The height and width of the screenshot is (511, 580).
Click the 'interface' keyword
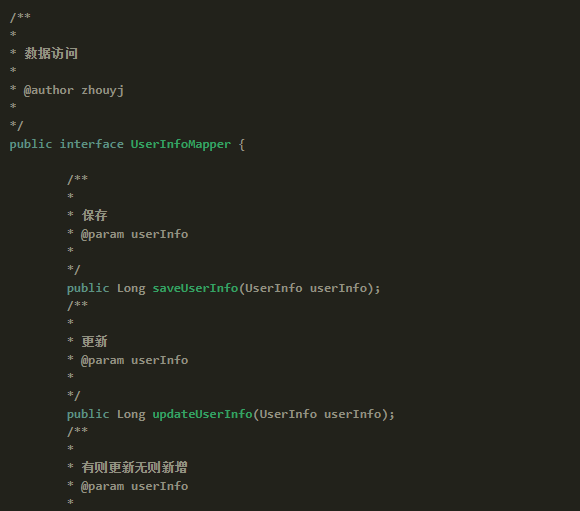click(92, 144)
